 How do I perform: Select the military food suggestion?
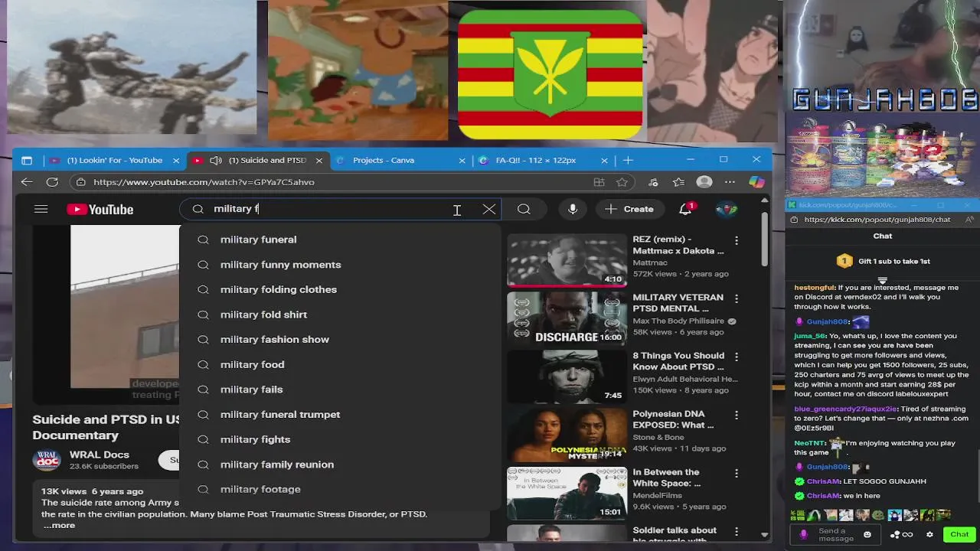click(340, 364)
